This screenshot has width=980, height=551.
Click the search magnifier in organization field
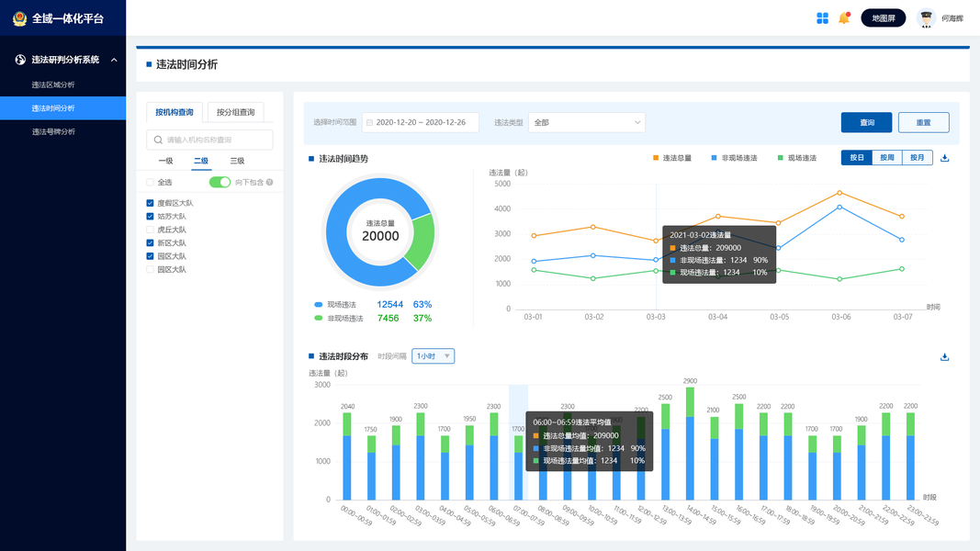click(158, 140)
